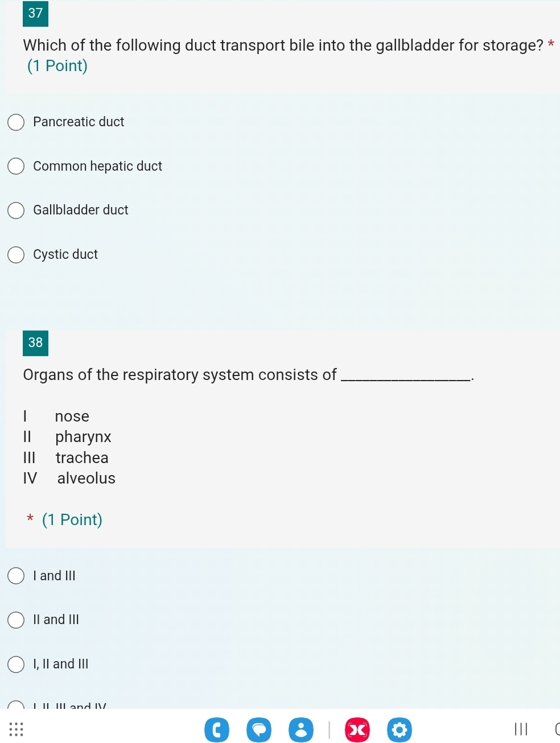Tap the Recents navigation button
Image resolution: width=560 pixels, height=743 pixels.
click(521, 729)
